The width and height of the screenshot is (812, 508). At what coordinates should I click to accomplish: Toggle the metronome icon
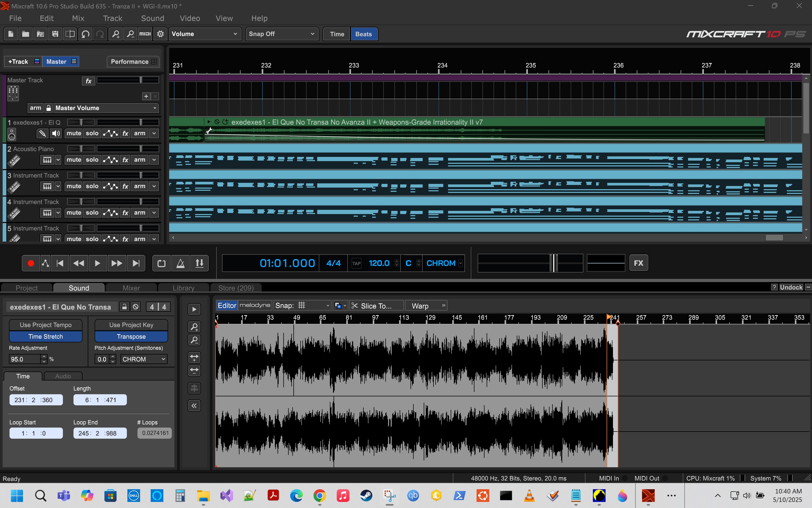(x=181, y=263)
